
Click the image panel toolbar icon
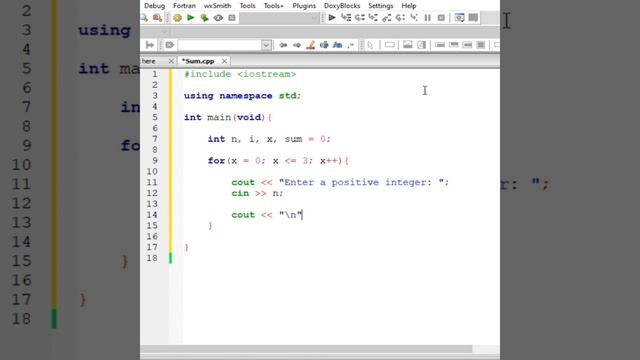click(407, 45)
